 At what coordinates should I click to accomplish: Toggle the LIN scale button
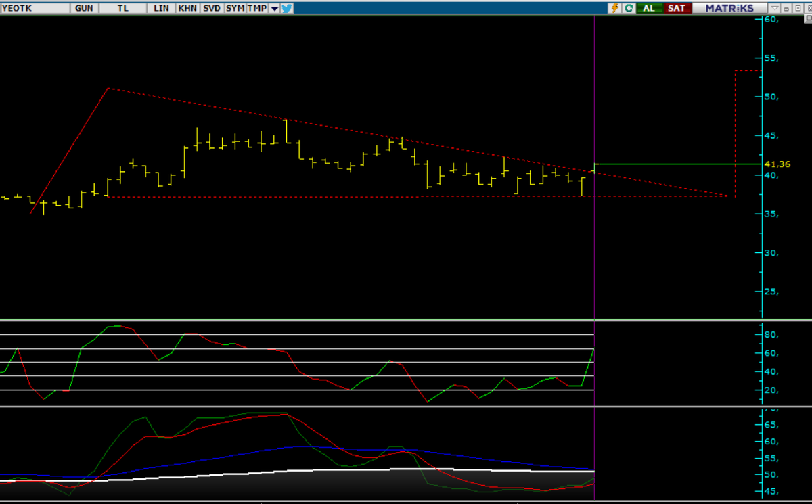coord(161,8)
